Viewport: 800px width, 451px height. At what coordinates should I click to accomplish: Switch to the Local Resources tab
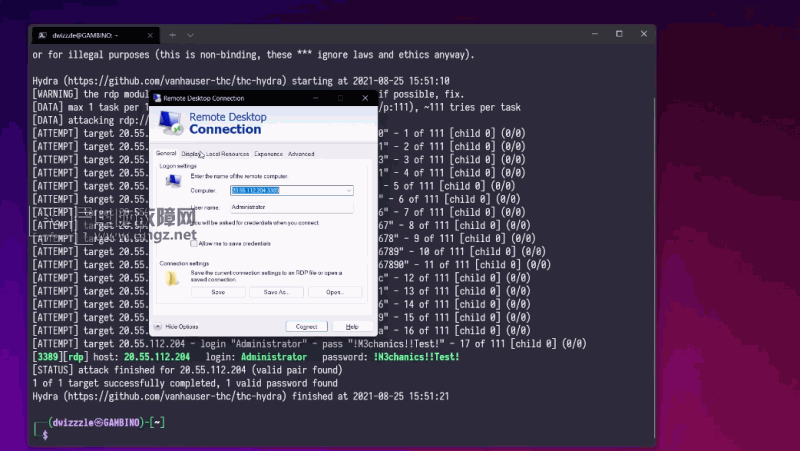(x=227, y=154)
